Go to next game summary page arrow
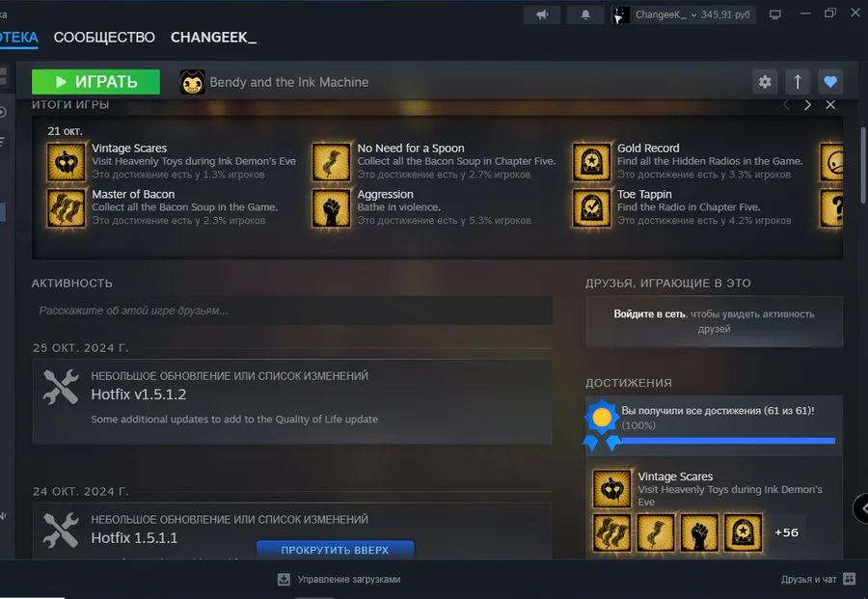 pos(807,105)
